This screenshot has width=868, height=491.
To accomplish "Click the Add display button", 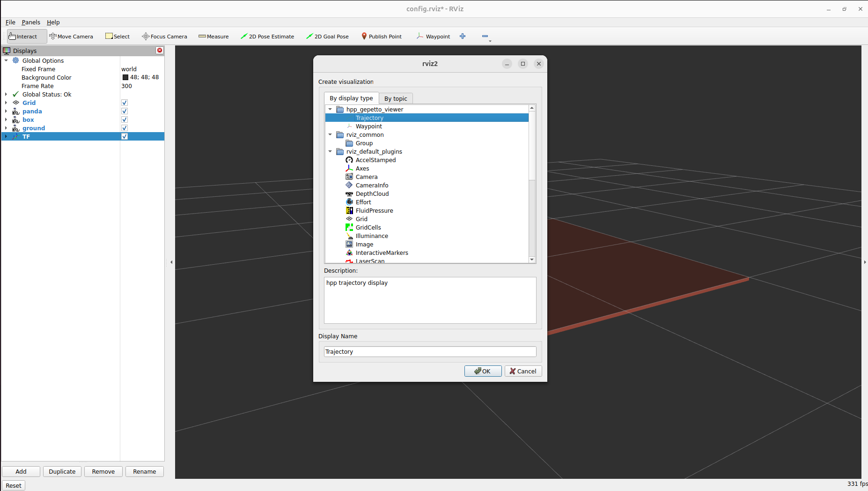I will coord(21,471).
